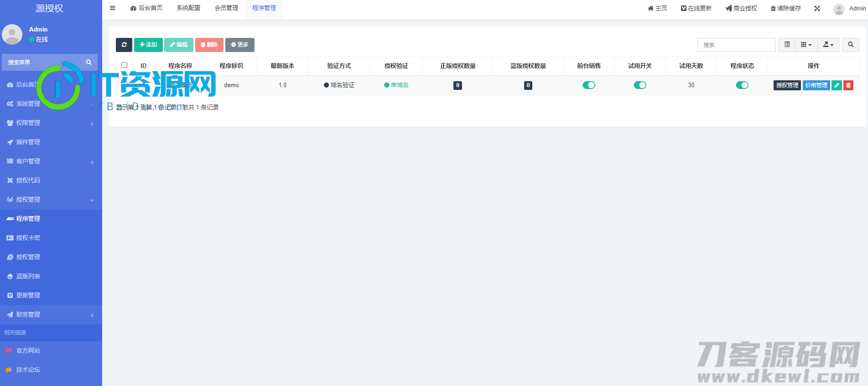Switch to the 系统配置 tab
The height and width of the screenshot is (386, 868).
[188, 8]
